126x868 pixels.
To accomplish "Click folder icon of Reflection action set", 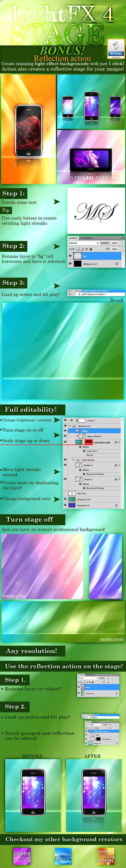I will [91, 715].
